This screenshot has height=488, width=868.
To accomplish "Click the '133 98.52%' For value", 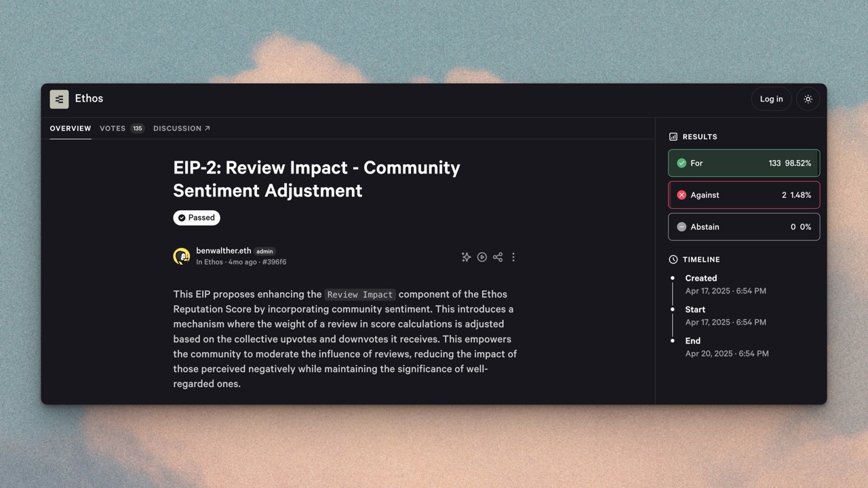I will tap(790, 163).
